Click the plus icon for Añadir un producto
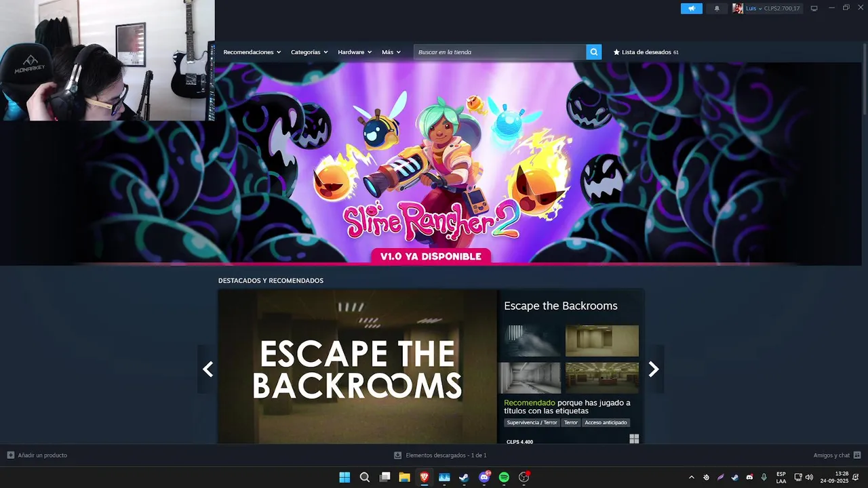This screenshot has height=488, width=868. pos(10,455)
